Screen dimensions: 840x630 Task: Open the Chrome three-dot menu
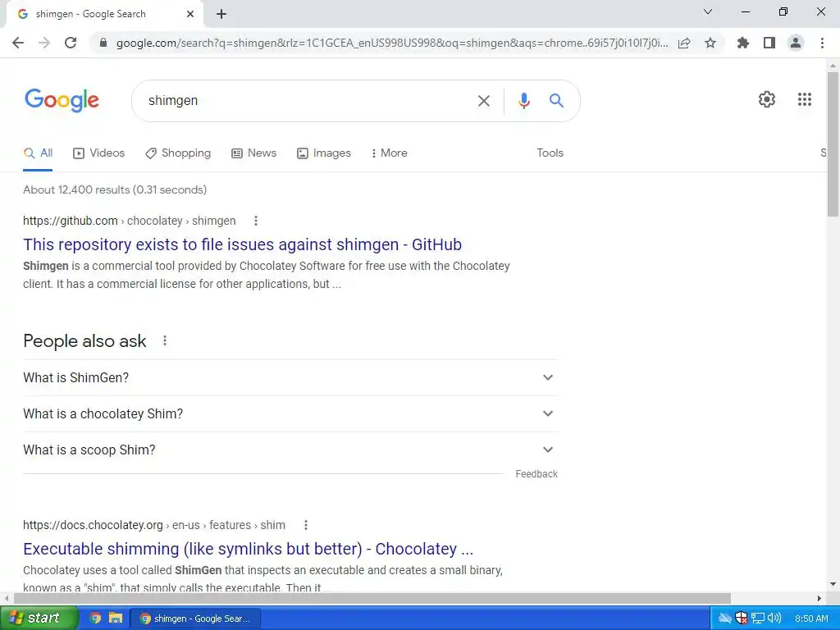(822, 43)
